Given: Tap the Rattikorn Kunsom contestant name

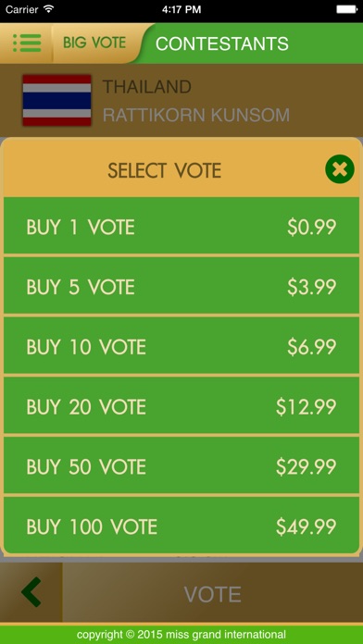Looking at the screenshot, I should pyautogui.click(x=196, y=116).
